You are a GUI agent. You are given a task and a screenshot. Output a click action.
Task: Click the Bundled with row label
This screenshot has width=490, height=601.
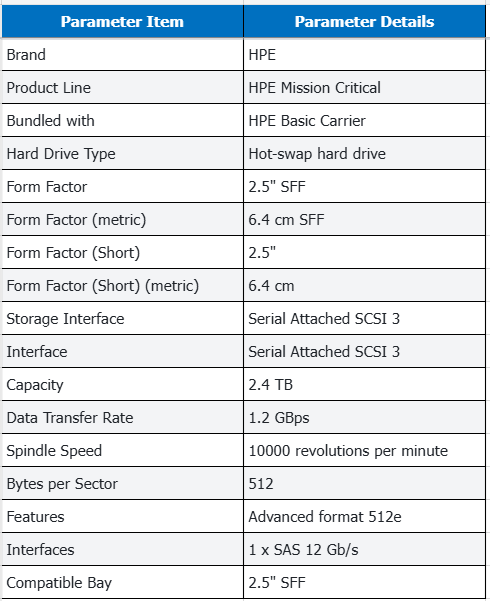122,120
